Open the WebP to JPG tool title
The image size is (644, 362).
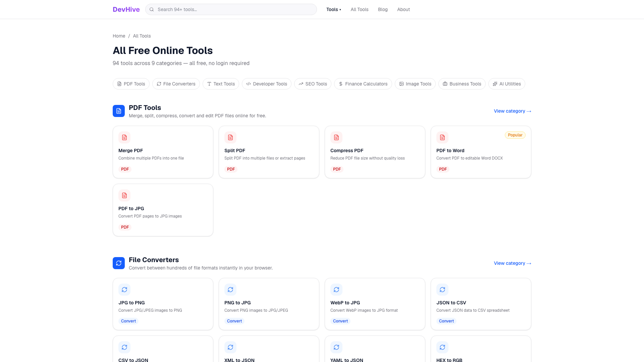click(x=345, y=303)
